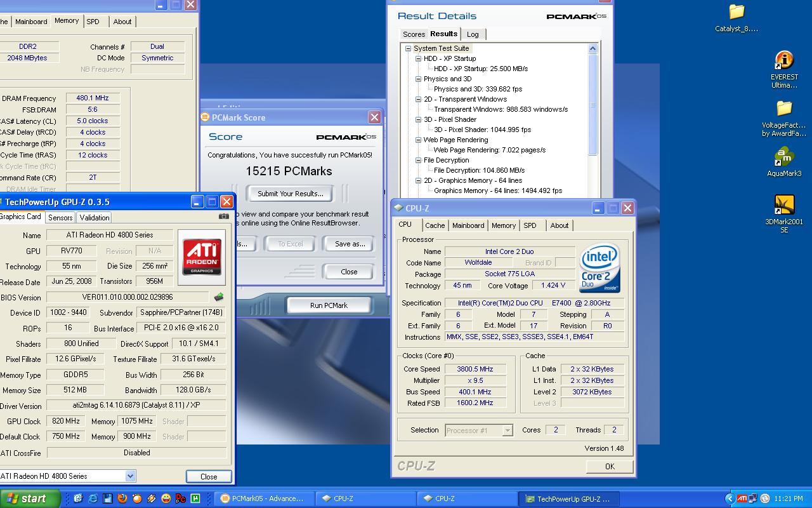This screenshot has height=508, width=812.
Task: Click the Intel Core 2 Duo logo in CPU-Z
Action: [x=599, y=269]
